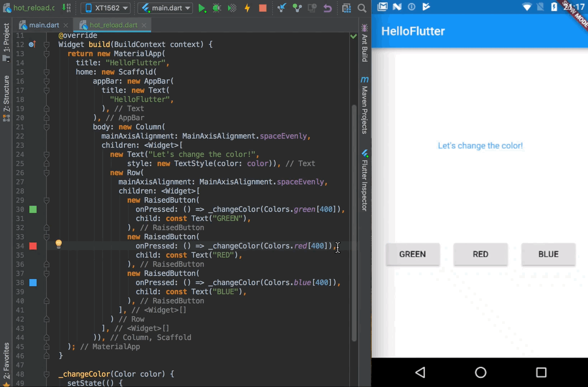The width and height of the screenshot is (588, 387).
Task: Trigger Flutter hot reload with the lightning bolt
Action: point(247,8)
